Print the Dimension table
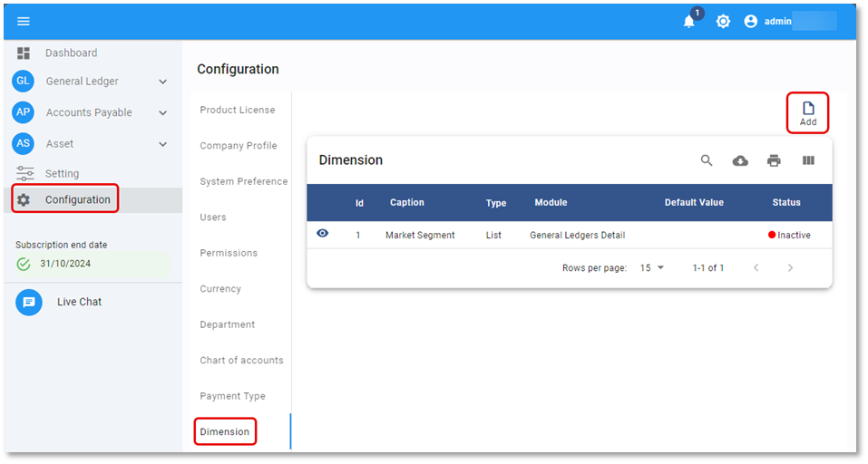 774,160
